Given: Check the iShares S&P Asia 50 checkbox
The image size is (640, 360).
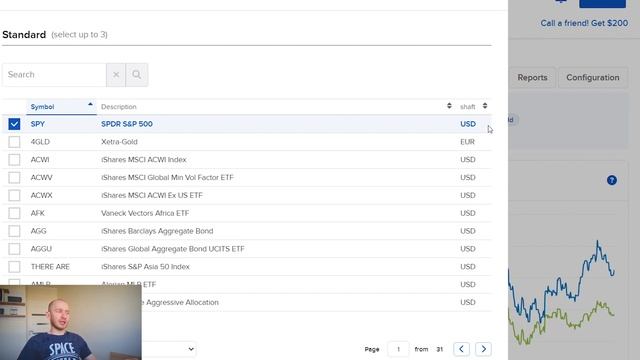Looking at the screenshot, I should 14,267.
